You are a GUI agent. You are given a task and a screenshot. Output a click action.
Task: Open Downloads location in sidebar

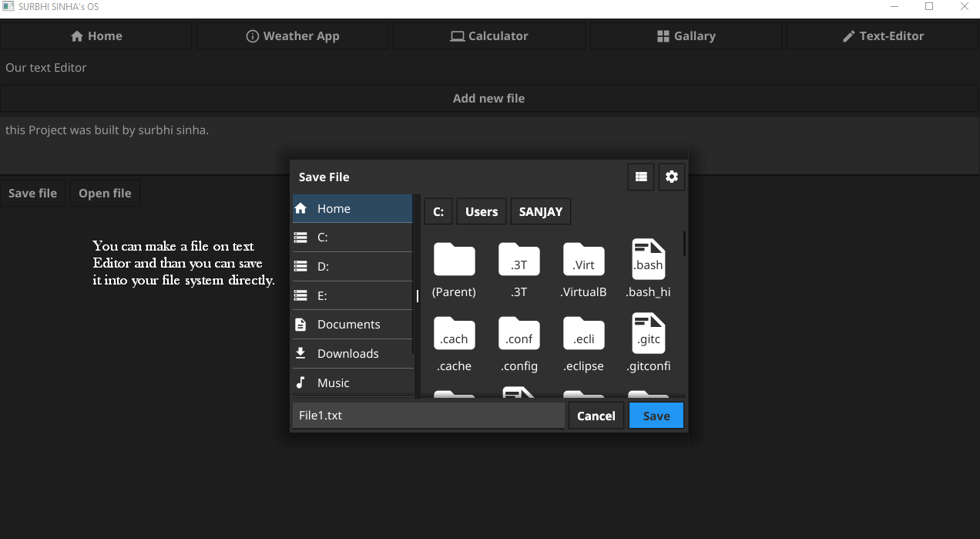353,353
